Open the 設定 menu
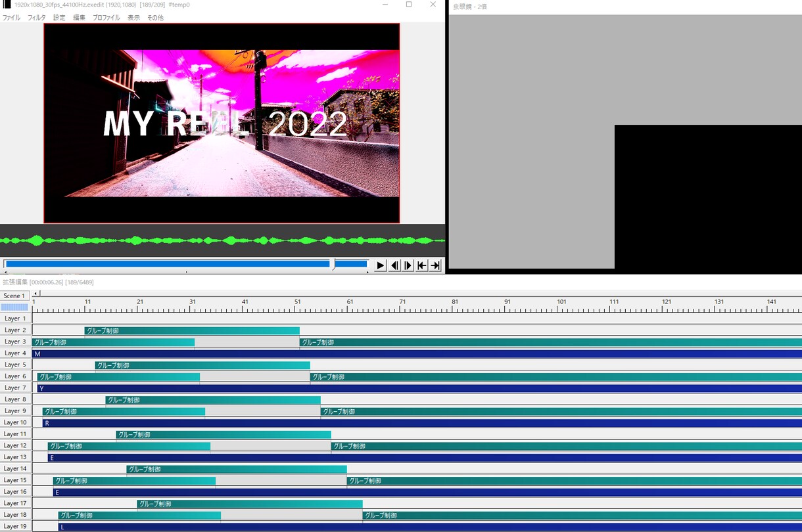The width and height of the screenshot is (802, 532). tap(59, 18)
